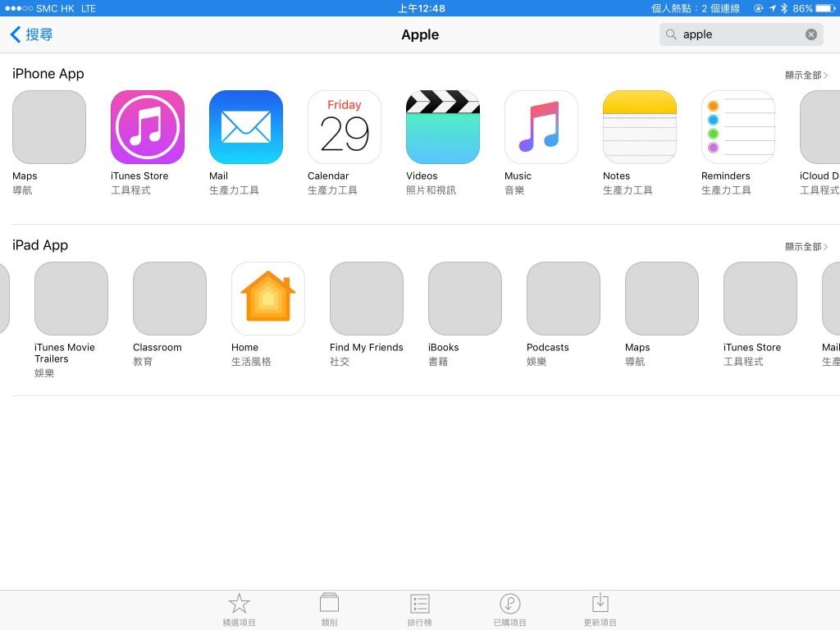This screenshot has width=840, height=630.
Task: Tap the yellow Notes app icon
Action: click(x=640, y=127)
